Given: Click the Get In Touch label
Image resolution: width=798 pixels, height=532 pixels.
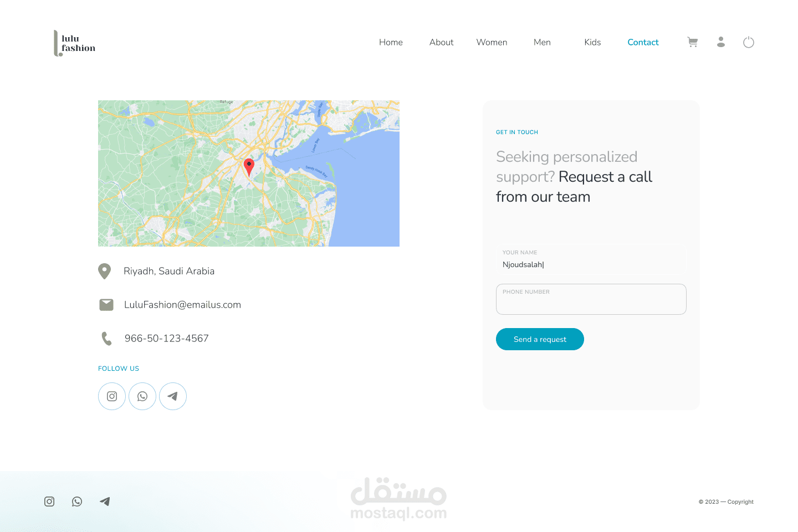Looking at the screenshot, I should coord(517,132).
